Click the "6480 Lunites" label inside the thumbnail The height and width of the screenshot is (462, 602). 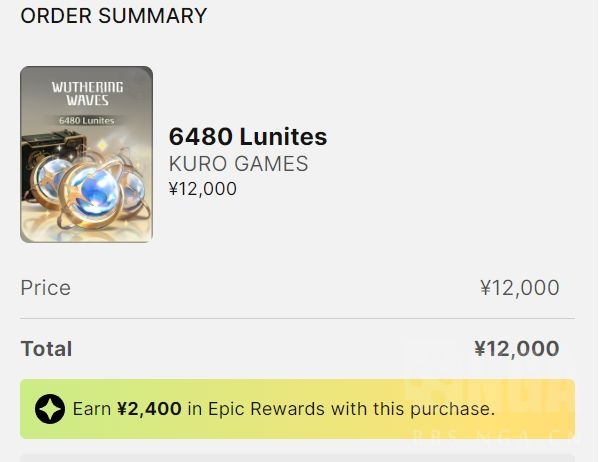[x=87, y=121]
